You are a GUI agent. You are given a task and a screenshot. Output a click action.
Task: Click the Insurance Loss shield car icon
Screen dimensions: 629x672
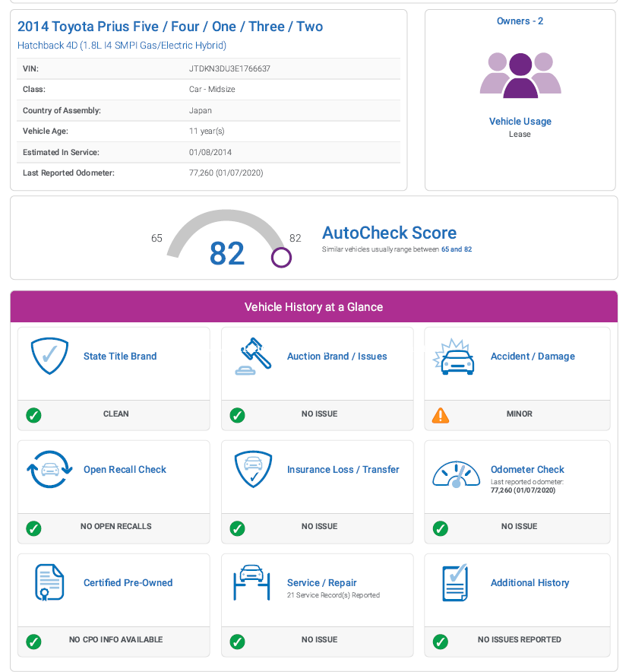[x=253, y=469]
